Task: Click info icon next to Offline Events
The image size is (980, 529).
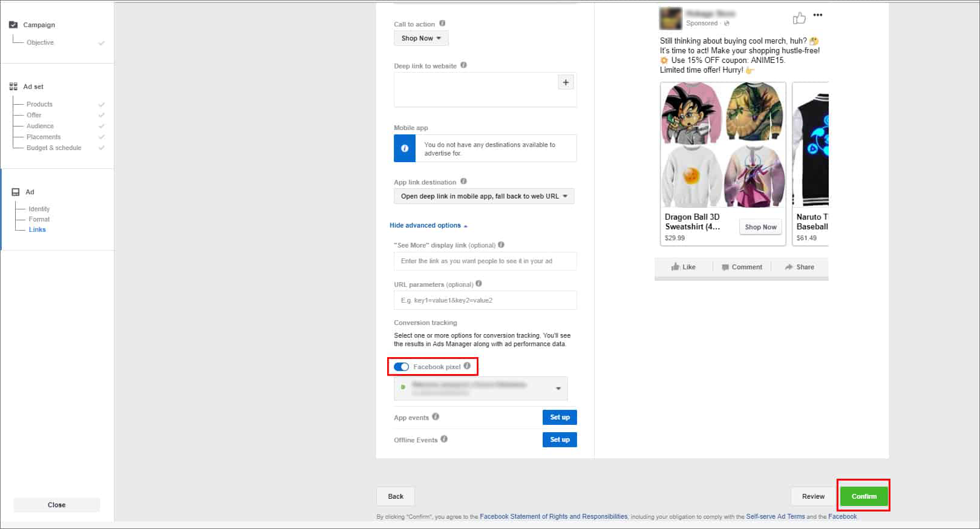Action: 444,439
